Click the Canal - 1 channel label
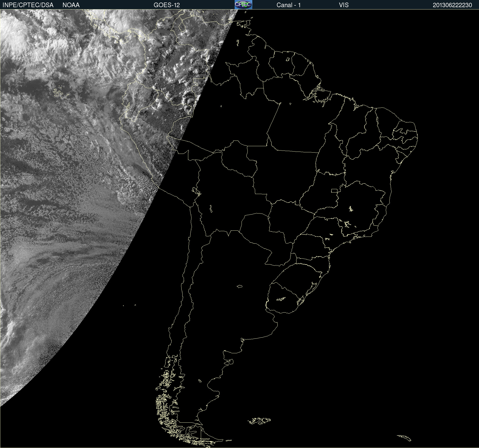This screenshot has height=448, width=479. (x=289, y=5)
